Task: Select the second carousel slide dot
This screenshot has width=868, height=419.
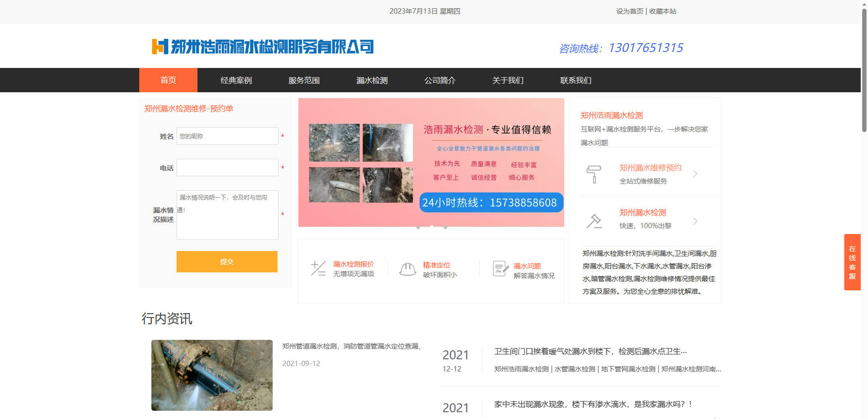Action: tap(432, 227)
